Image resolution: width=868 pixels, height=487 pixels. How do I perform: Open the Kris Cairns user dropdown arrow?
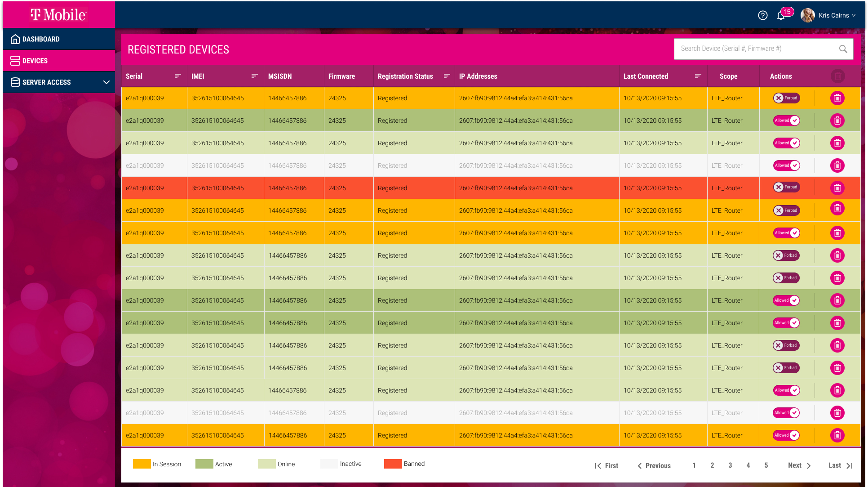click(854, 15)
